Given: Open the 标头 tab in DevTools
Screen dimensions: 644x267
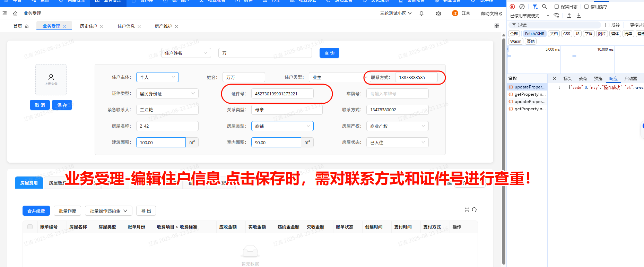Looking at the screenshot, I should [567, 79].
